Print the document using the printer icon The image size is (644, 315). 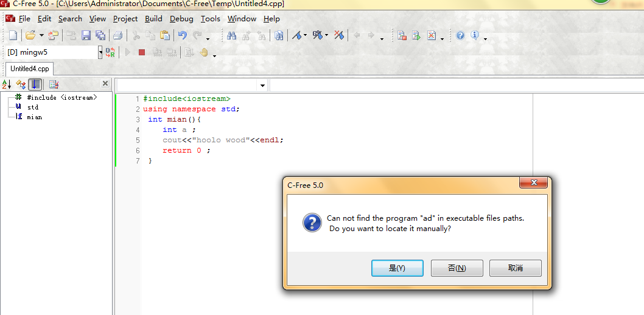tap(118, 35)
